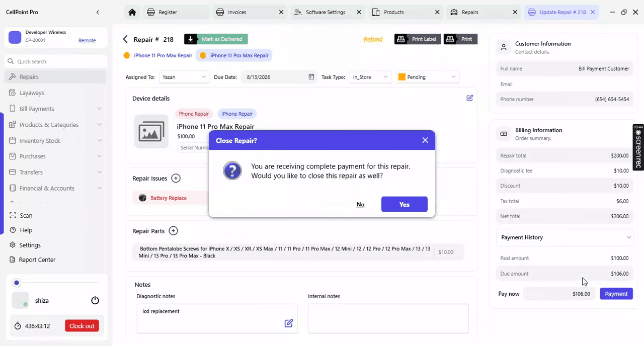Click the Quick search field

tap(56, 61)
